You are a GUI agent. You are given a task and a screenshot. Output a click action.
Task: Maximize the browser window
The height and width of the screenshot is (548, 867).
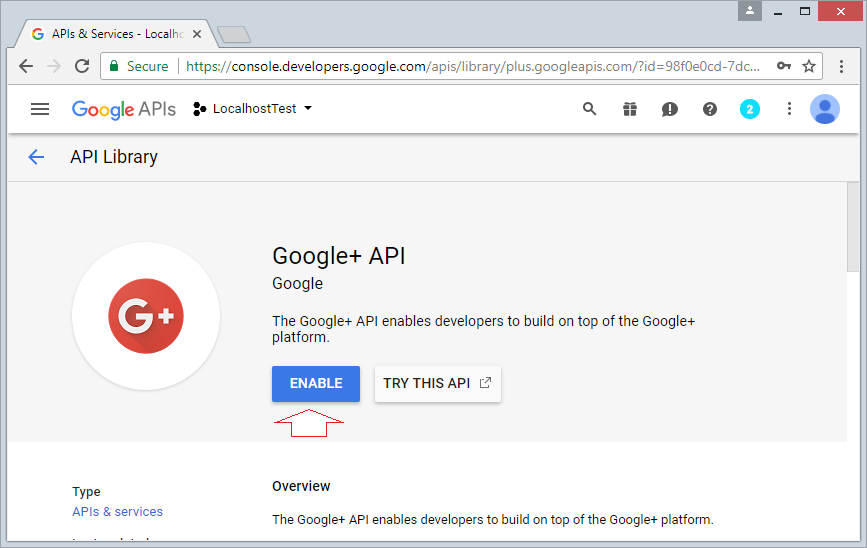click(805, 11)
